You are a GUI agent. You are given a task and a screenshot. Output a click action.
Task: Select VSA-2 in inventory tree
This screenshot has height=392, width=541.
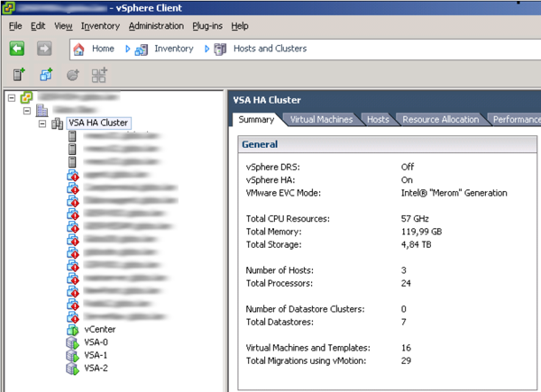pyautogui.click(x=96, y=368)
